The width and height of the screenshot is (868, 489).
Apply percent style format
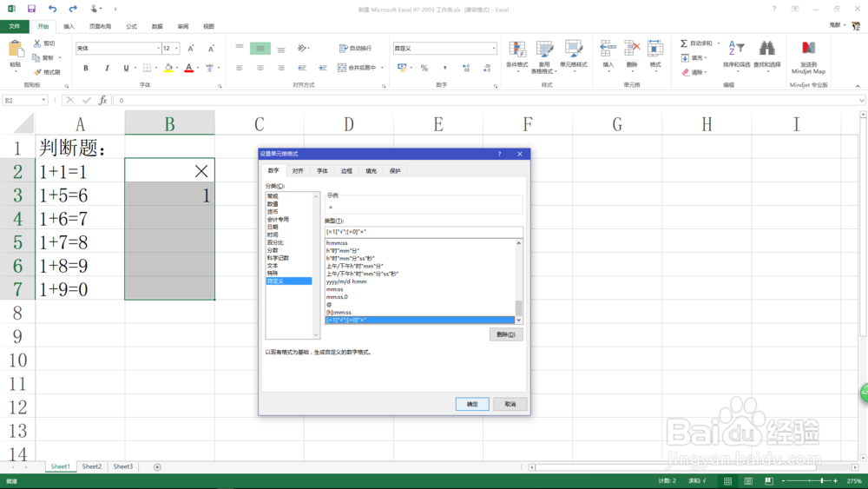point(424,68)
